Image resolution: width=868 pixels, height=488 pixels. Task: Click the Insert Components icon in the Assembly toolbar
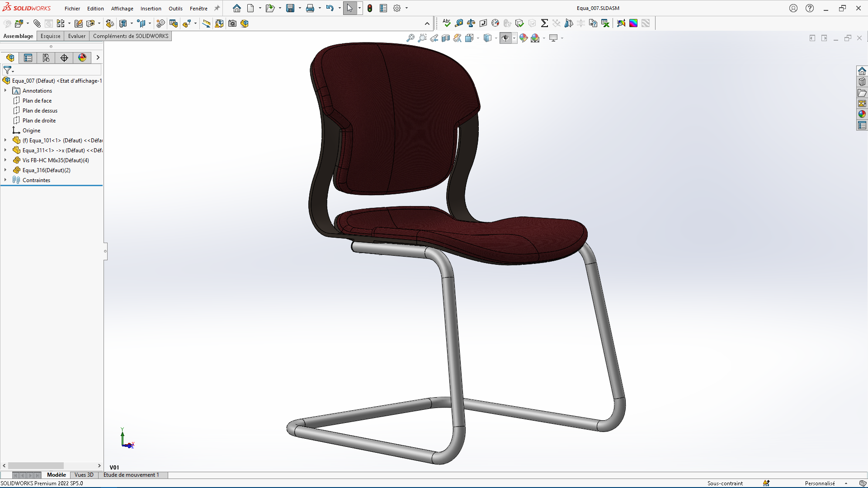point(19,23)
